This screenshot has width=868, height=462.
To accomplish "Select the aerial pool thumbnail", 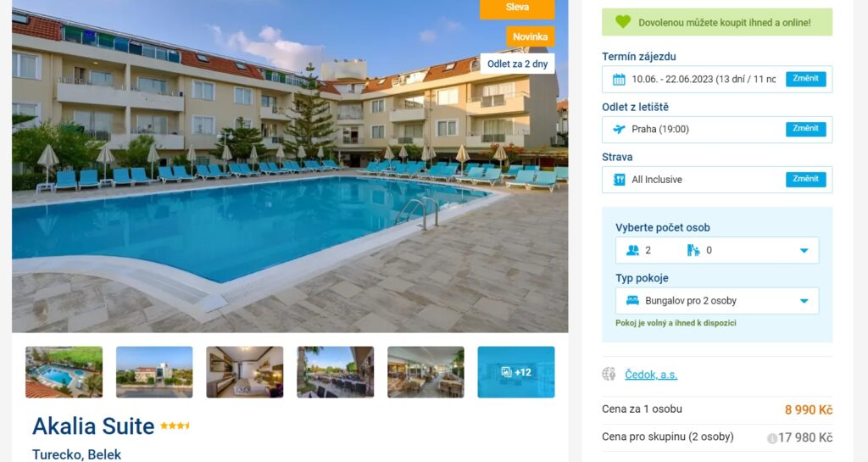I will coord(64,372).
